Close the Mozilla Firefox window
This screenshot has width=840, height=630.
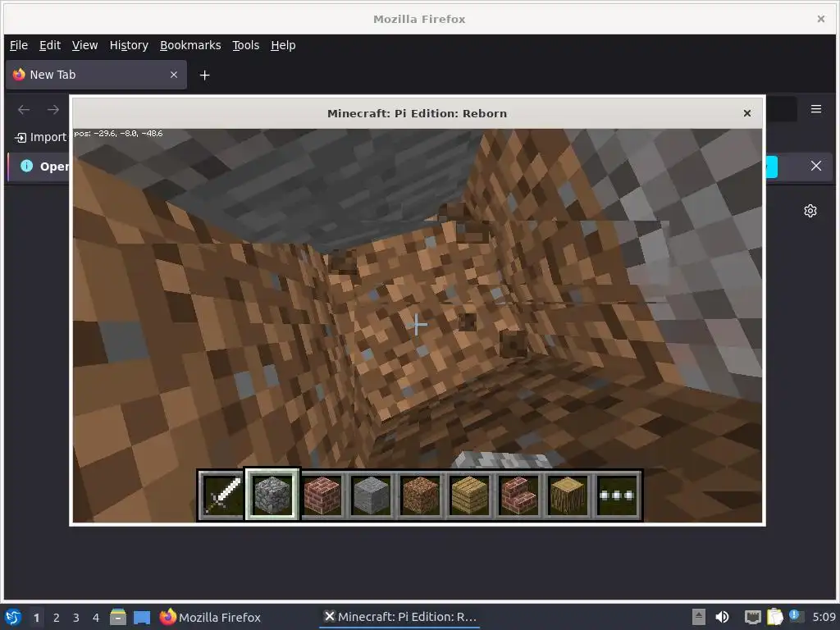[820, 19]
